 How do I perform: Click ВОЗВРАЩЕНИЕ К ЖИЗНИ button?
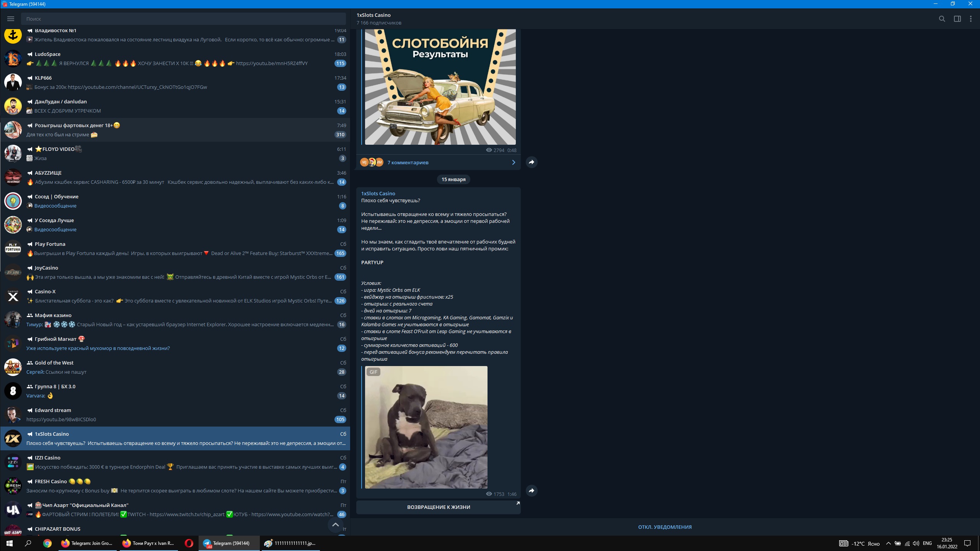(x=438, y=507)
